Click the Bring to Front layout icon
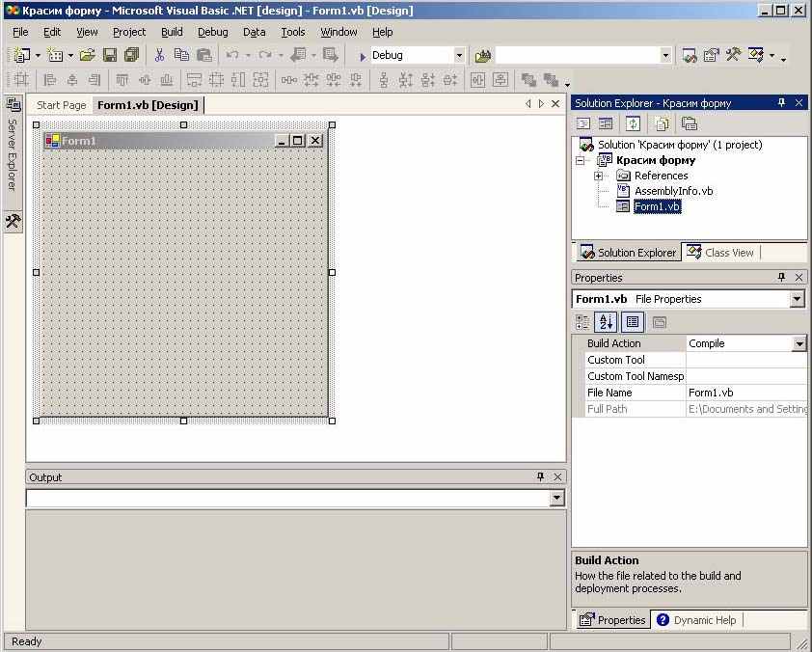The image size is (812, 652). click(528, 80)
